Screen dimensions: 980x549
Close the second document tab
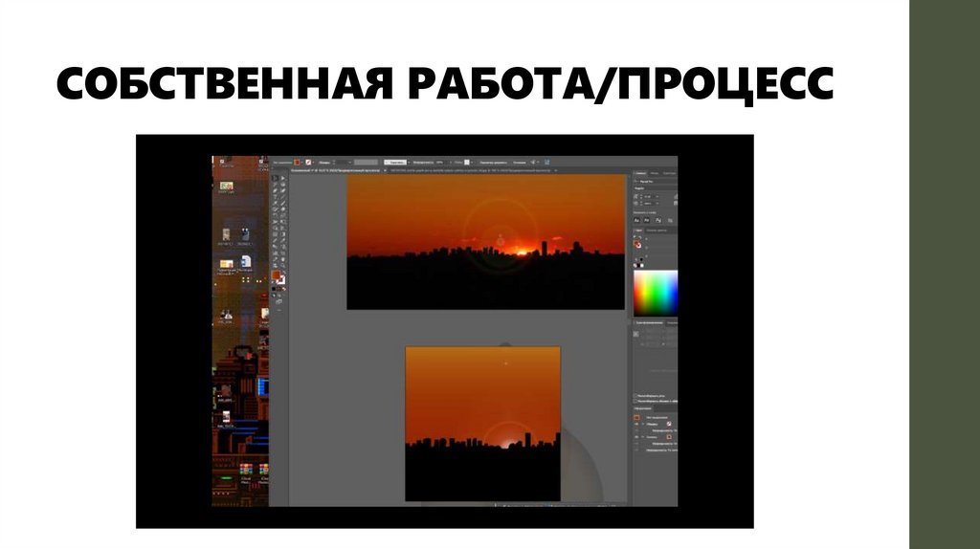pos(555,170)
